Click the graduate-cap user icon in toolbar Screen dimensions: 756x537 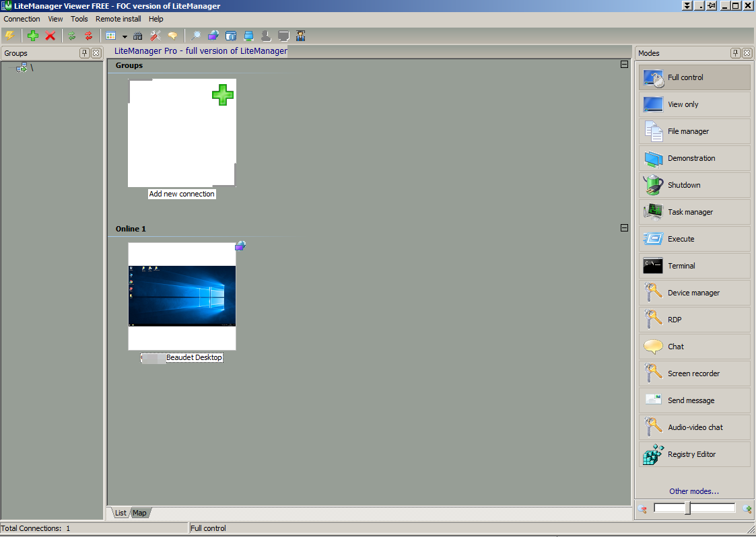pos(301,36)
